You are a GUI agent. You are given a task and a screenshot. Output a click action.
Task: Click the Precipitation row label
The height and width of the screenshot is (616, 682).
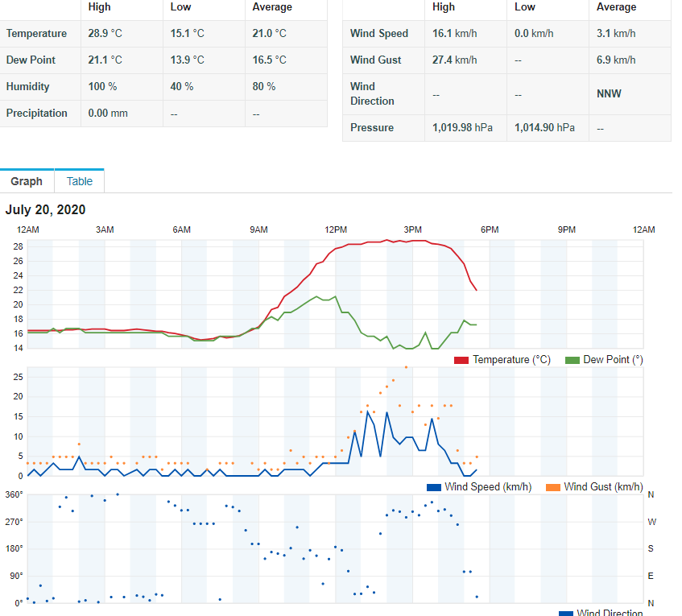pos(36,113)
